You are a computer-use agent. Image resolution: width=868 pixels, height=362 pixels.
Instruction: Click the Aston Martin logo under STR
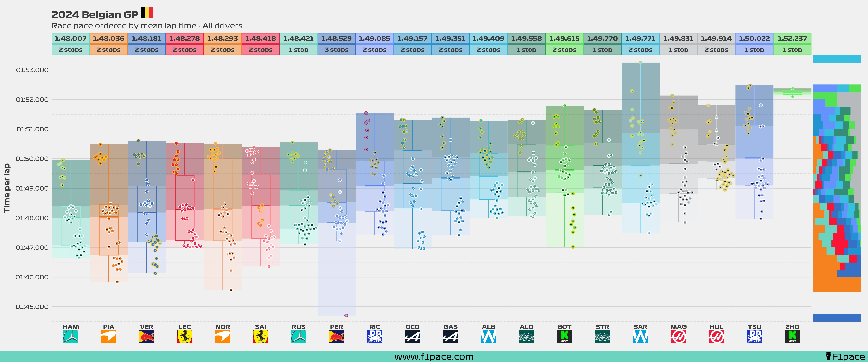(603, 336)
